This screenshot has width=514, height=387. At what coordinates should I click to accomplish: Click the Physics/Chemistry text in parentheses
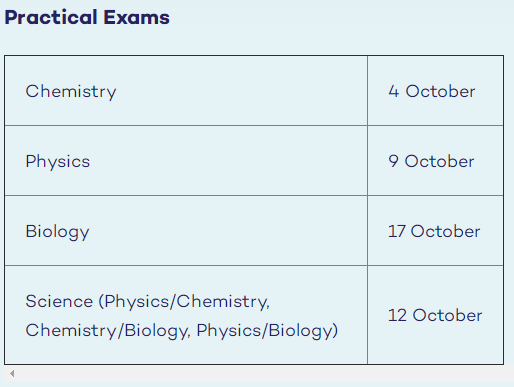[186, 302]
